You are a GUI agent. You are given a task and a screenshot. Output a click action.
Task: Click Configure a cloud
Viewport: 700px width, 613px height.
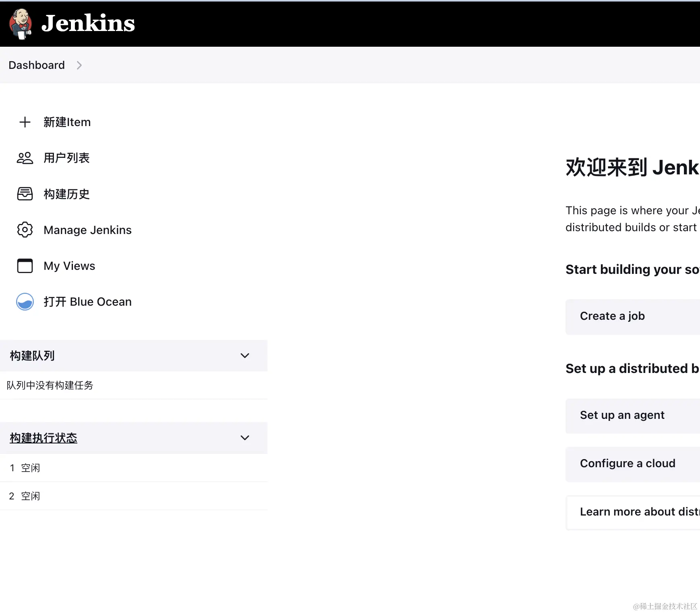[633, 464]
